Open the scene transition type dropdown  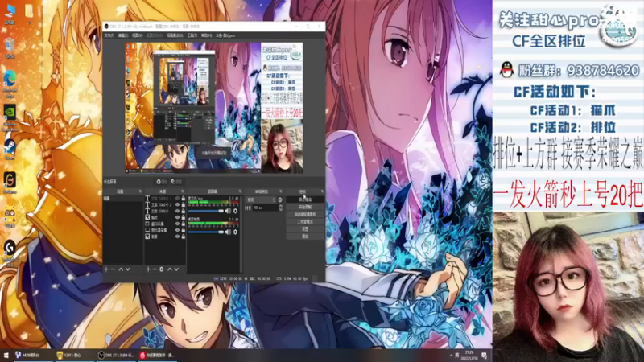click(261, 200)
